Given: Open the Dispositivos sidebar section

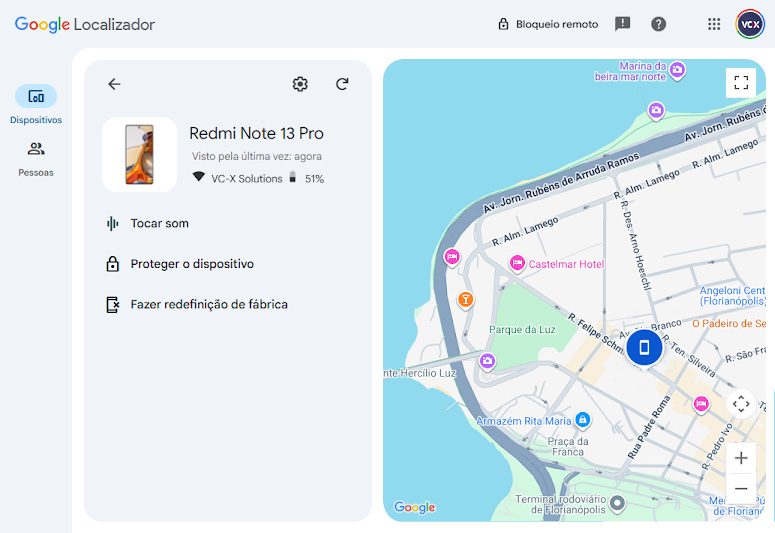Looking at the screenshot, I should tap(36, 104).
